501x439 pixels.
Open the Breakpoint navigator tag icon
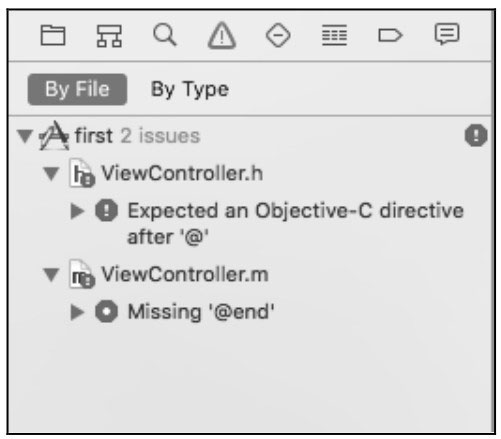390,35
